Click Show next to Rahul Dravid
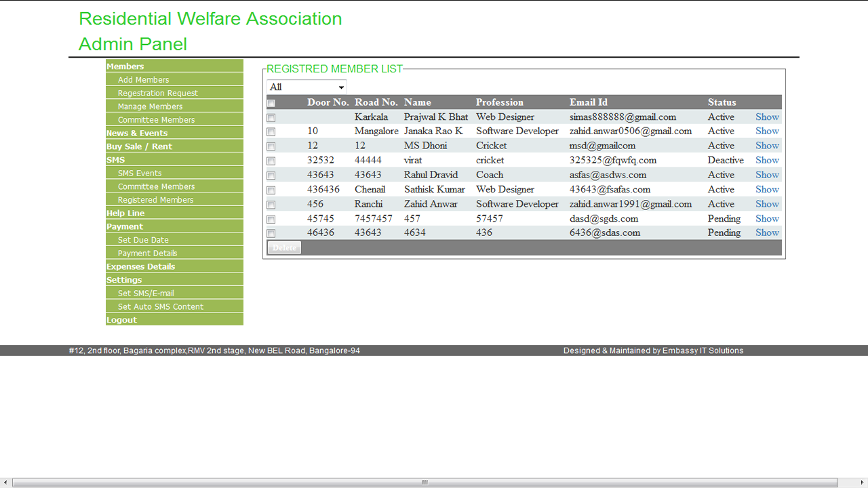 [x=767, y=174]
